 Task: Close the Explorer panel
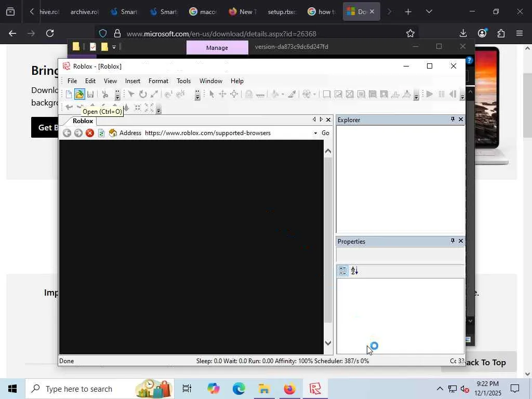tap(461, 119)
